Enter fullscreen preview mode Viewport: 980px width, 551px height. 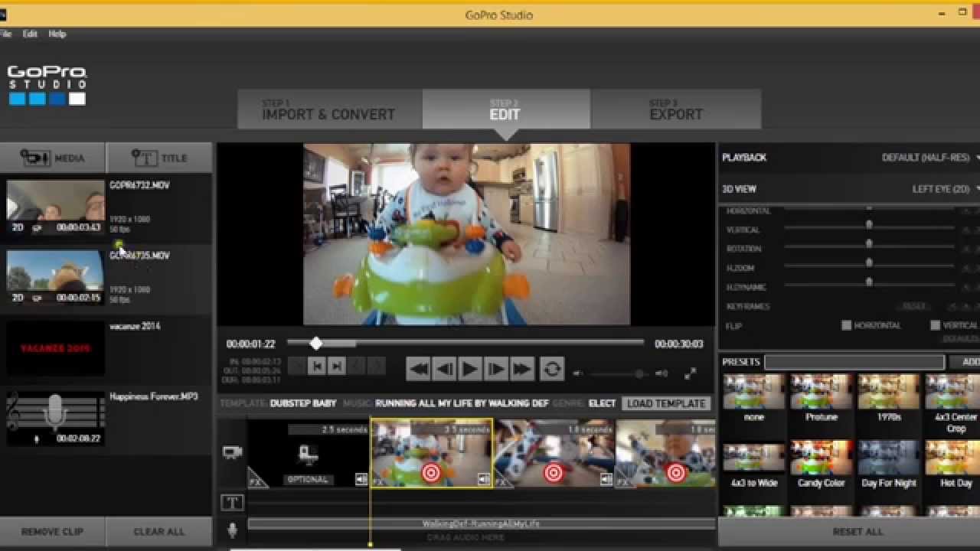pos(690,373)
